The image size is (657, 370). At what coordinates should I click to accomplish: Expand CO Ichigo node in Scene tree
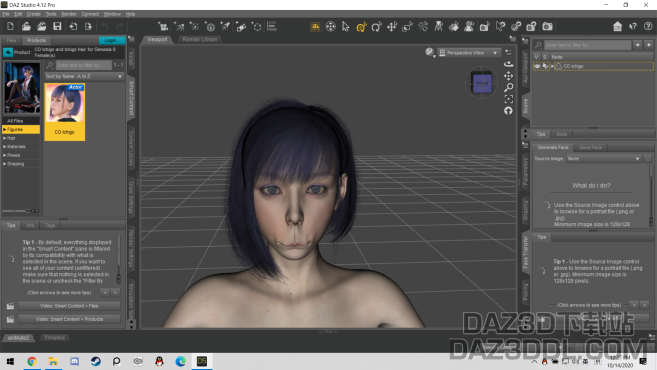pyautogui.click(x=552, y=66)
